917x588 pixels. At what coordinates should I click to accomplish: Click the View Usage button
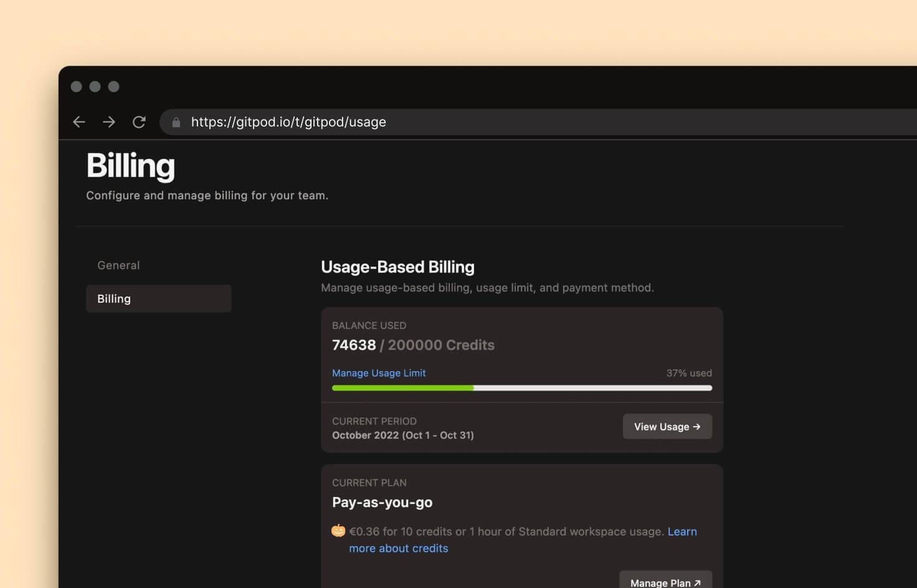coord(667,427)
